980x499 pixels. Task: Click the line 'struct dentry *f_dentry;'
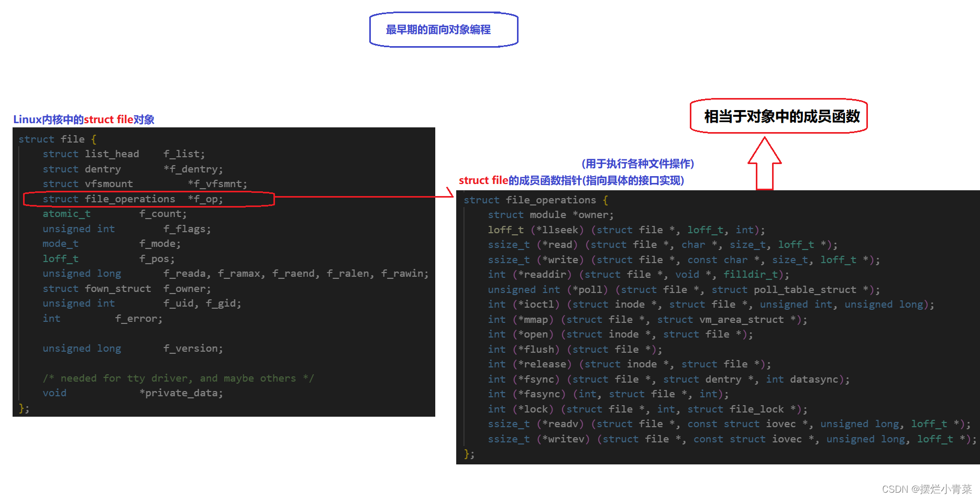click(x=133, y=169)
